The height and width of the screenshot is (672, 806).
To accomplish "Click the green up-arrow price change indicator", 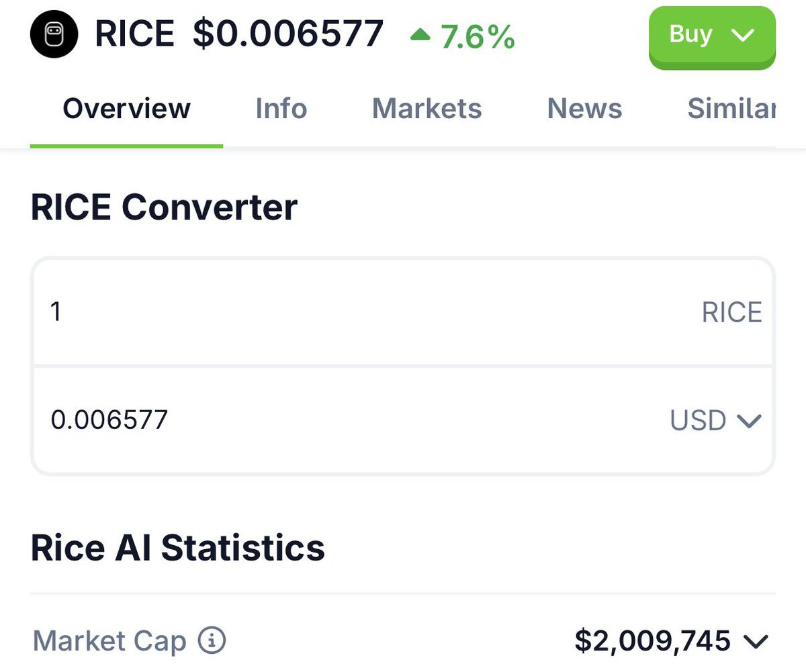I will [420, 34].
